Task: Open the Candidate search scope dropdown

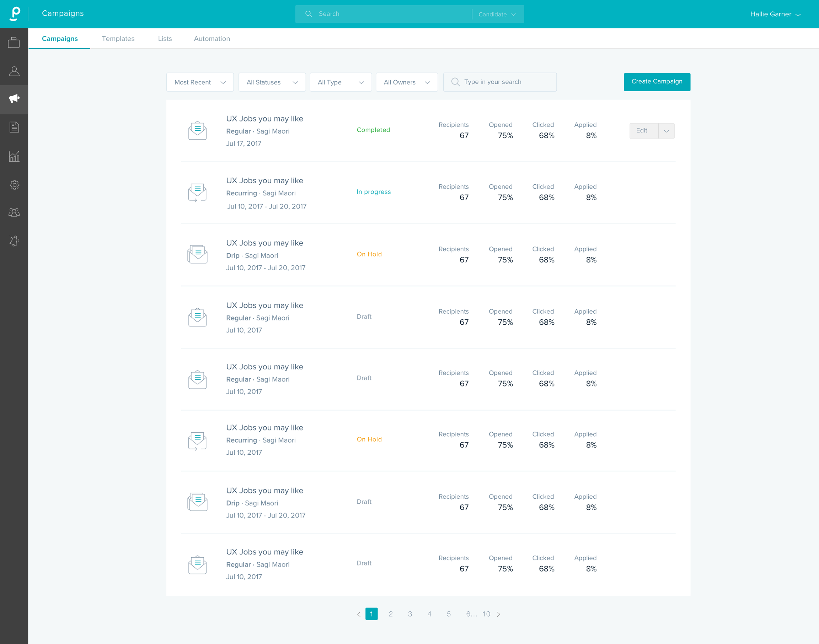Action: coord(497,14)
